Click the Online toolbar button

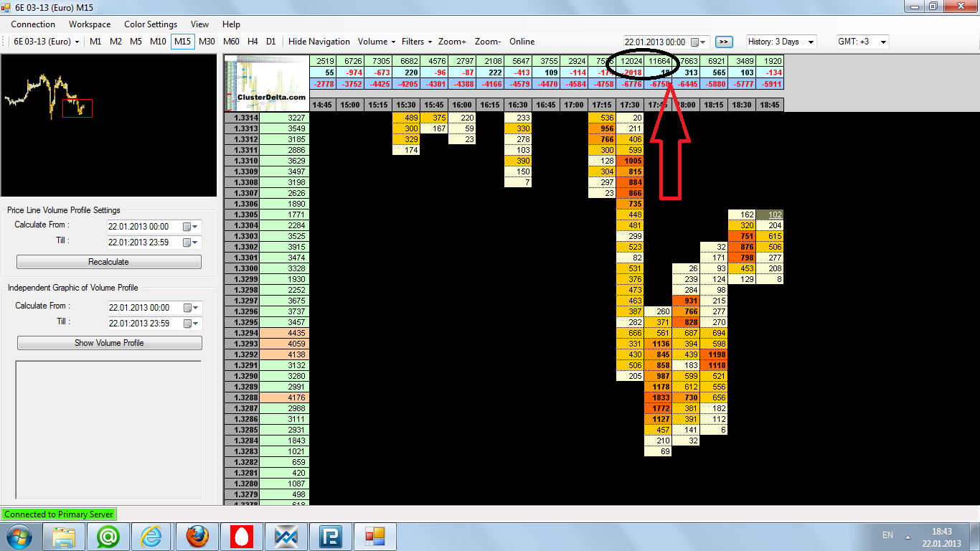click(522, 42)
